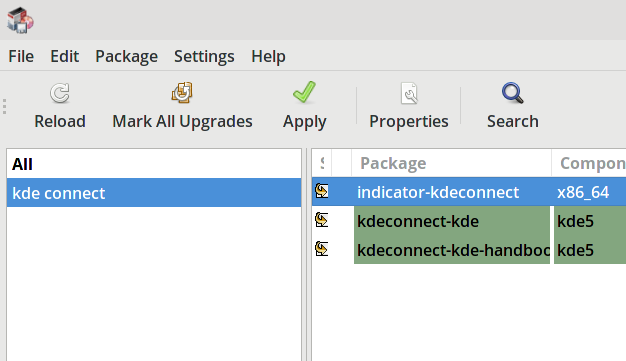Select the kdeconnect-kde package row
626x361 pixels.
point(469,221)
